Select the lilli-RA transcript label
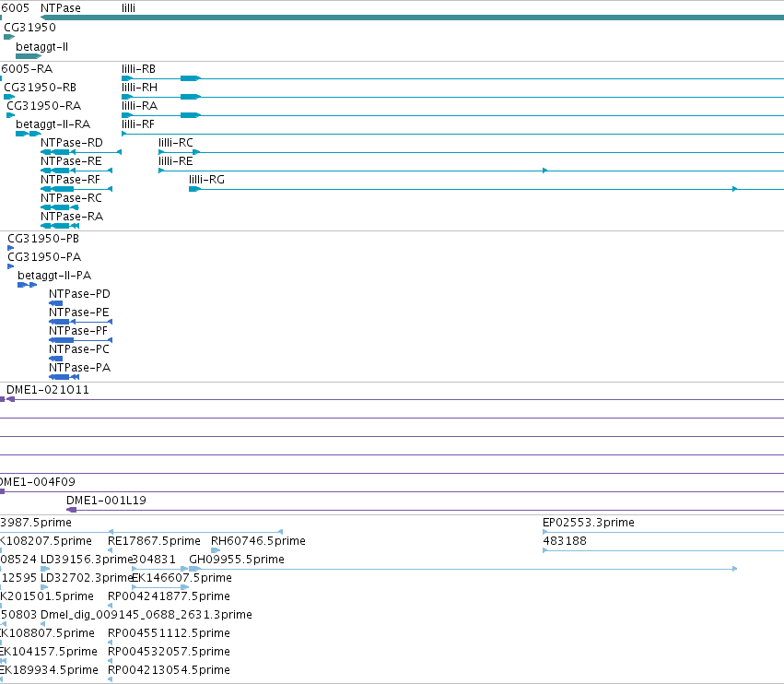 (x=139, y=106)
